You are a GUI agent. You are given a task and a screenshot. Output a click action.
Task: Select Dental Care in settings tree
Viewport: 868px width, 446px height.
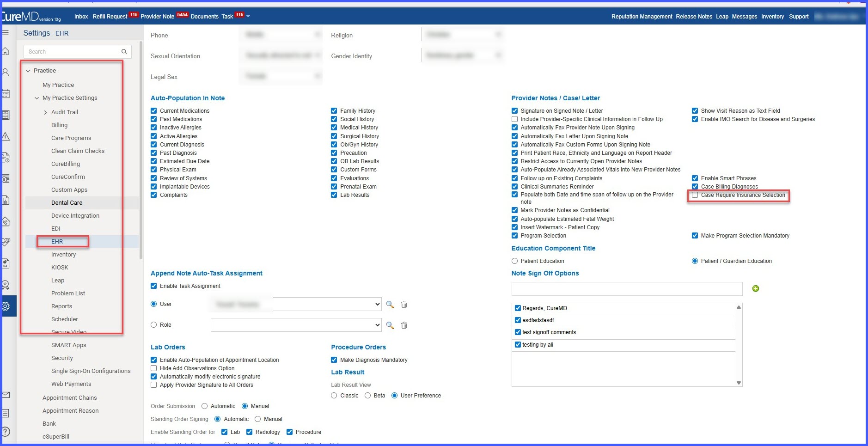(x=67, y=203)
